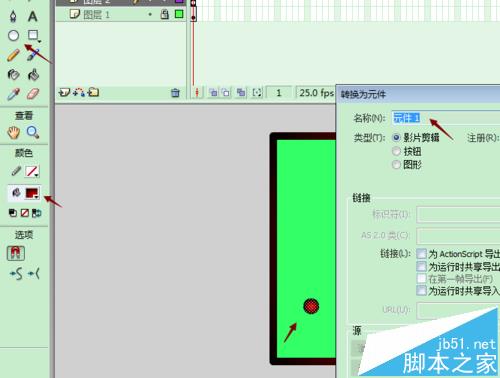Toggle outline view of 图层 1
The image size is (500, 378).
(x=179, y=14)
